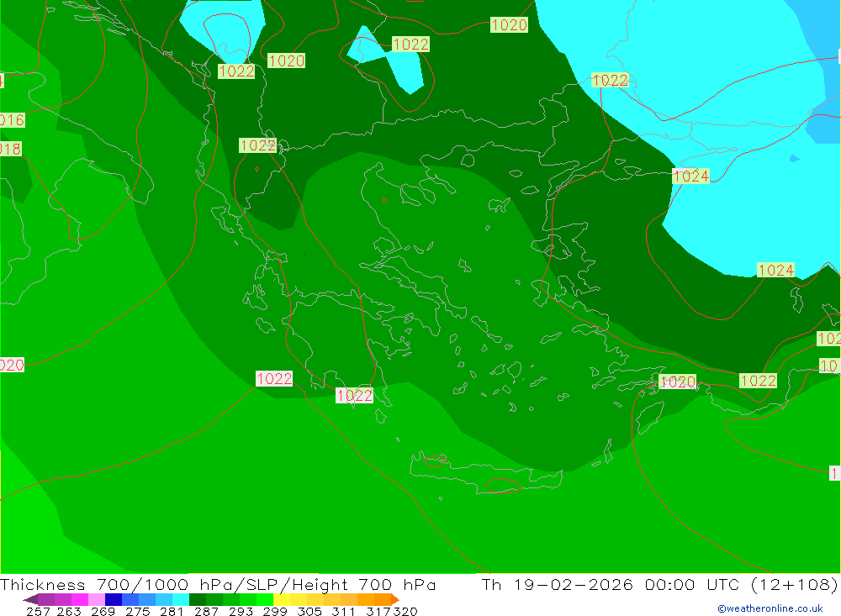Click legend value 299
The height and width of the screenshot is (616, 841).
tap(275, 611)
